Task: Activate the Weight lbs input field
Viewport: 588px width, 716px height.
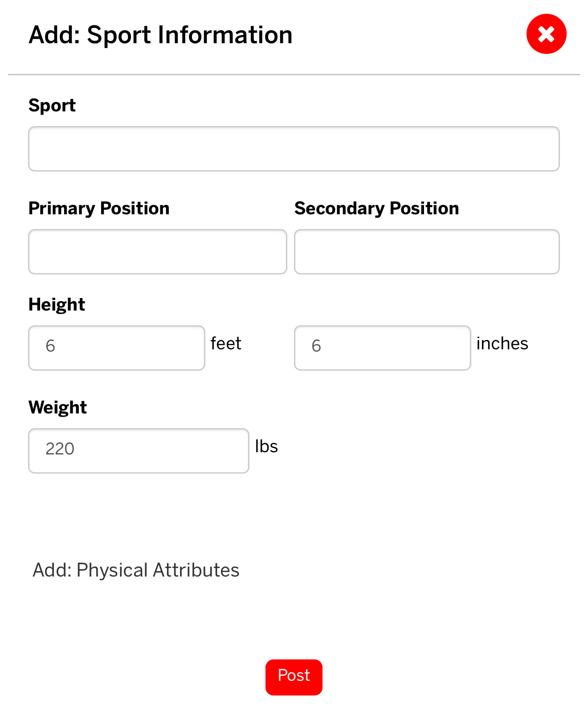Action: 139,451
